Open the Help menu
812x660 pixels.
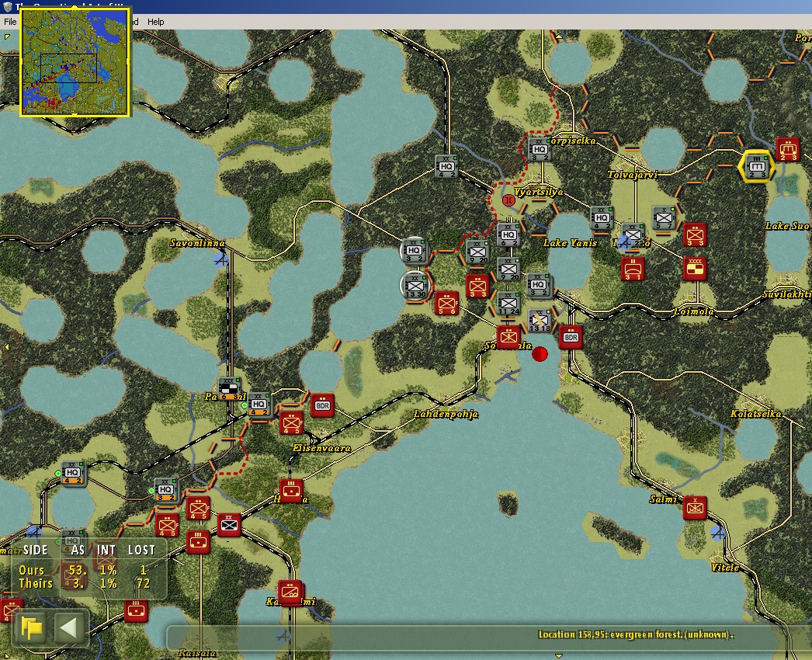click(155, 21)
